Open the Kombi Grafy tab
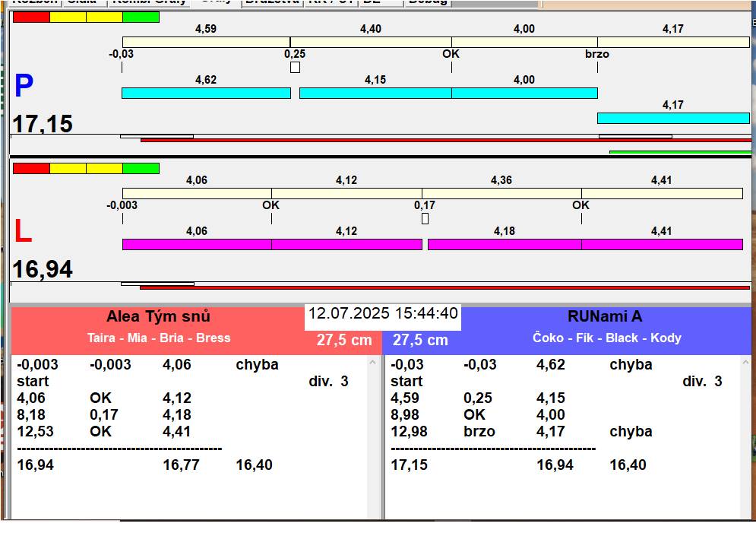The image size is (756, 533). point(148,2)
